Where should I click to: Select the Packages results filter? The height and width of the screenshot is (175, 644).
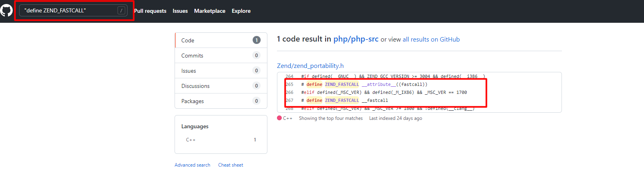221,101
